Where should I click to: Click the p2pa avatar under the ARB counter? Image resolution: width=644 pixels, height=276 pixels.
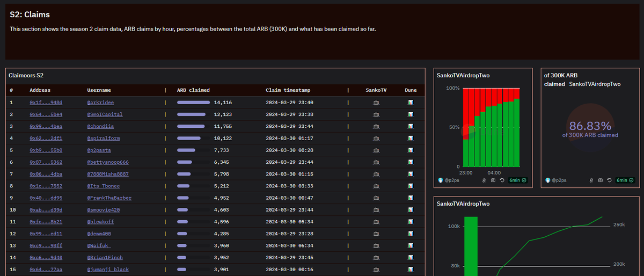pyautogui.click(x=548, y=180)
